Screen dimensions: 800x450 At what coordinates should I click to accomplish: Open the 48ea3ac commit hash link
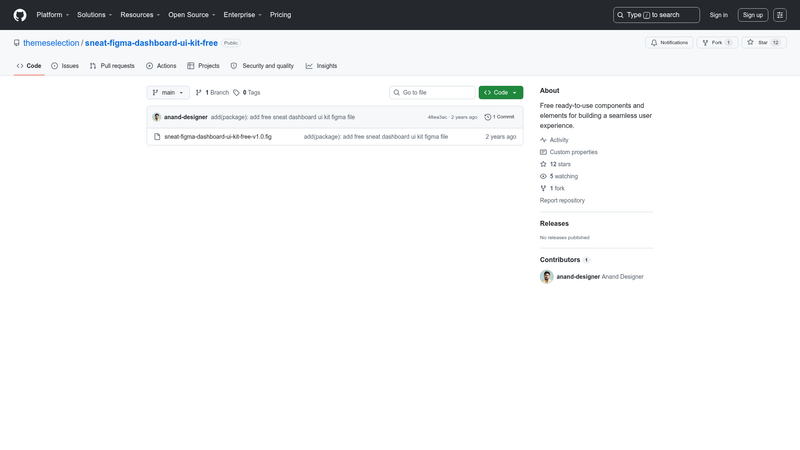click(x=437, y=117)
